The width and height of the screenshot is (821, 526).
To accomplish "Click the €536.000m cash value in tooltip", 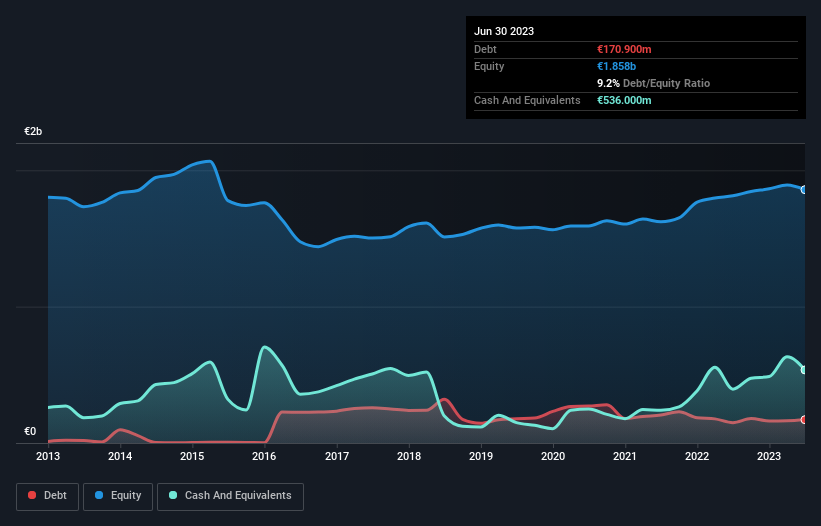I will pos(624,100).
